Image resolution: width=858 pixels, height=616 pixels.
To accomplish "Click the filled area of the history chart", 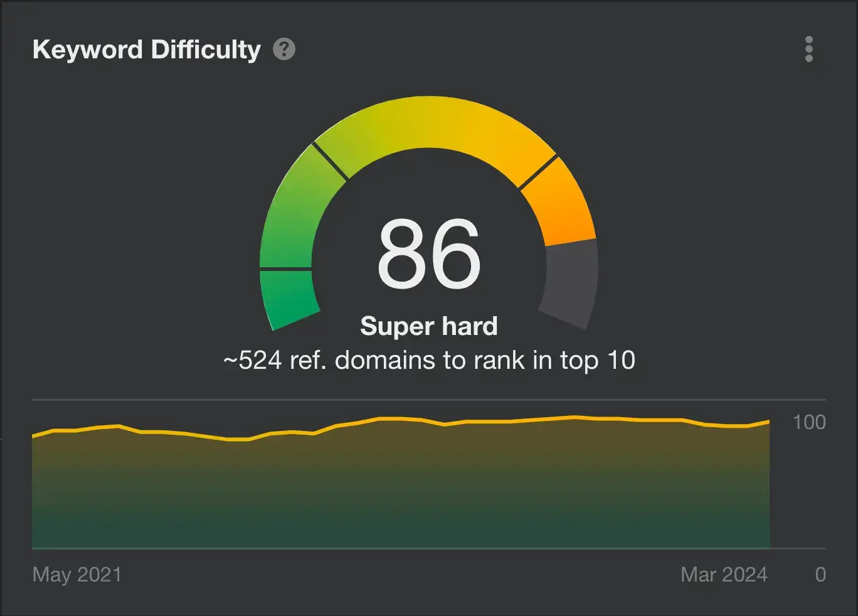I will pyautogui.click(x=401, y=489).
